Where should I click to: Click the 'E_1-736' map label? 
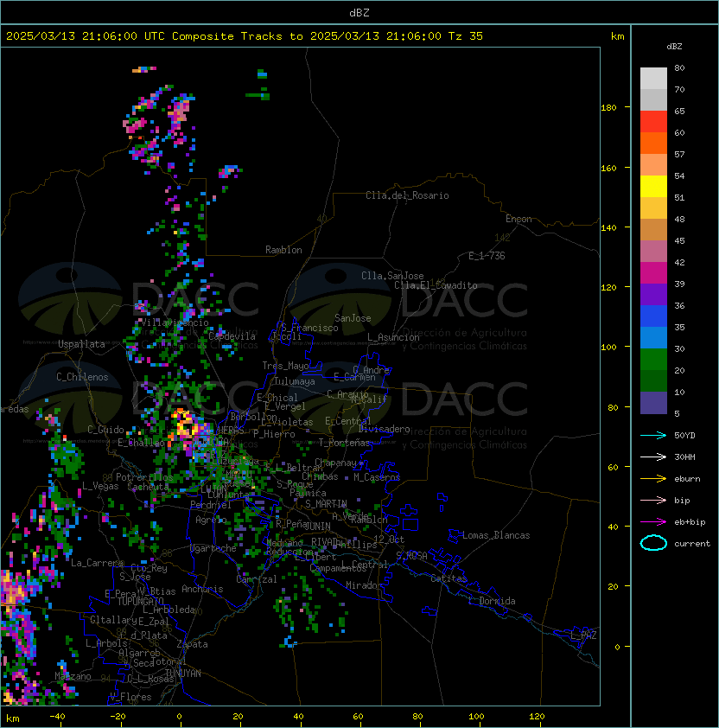(487, 256)
